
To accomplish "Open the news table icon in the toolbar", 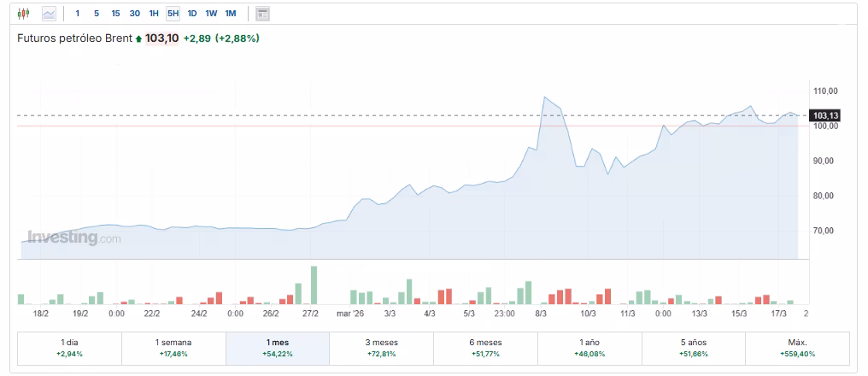I will 262,14.
